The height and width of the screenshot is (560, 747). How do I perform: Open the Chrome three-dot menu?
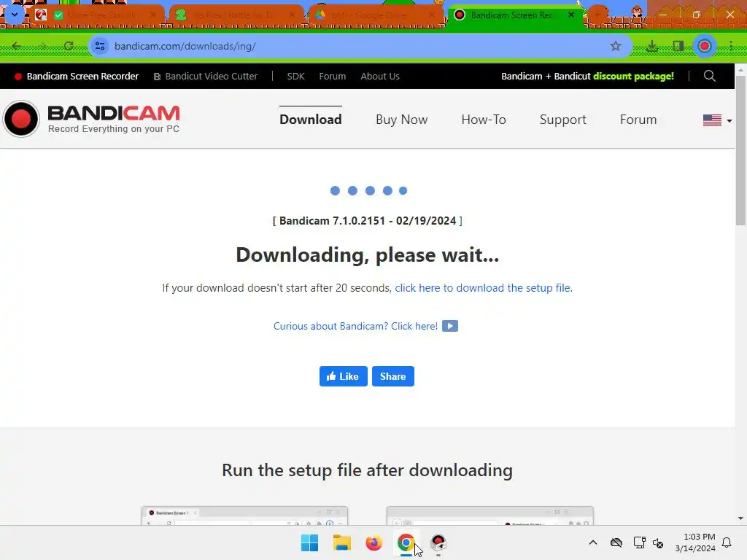[x=731, y=46]
